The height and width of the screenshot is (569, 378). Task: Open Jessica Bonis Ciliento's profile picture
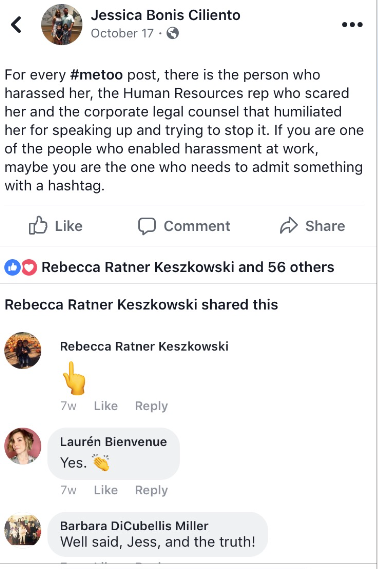61,25
